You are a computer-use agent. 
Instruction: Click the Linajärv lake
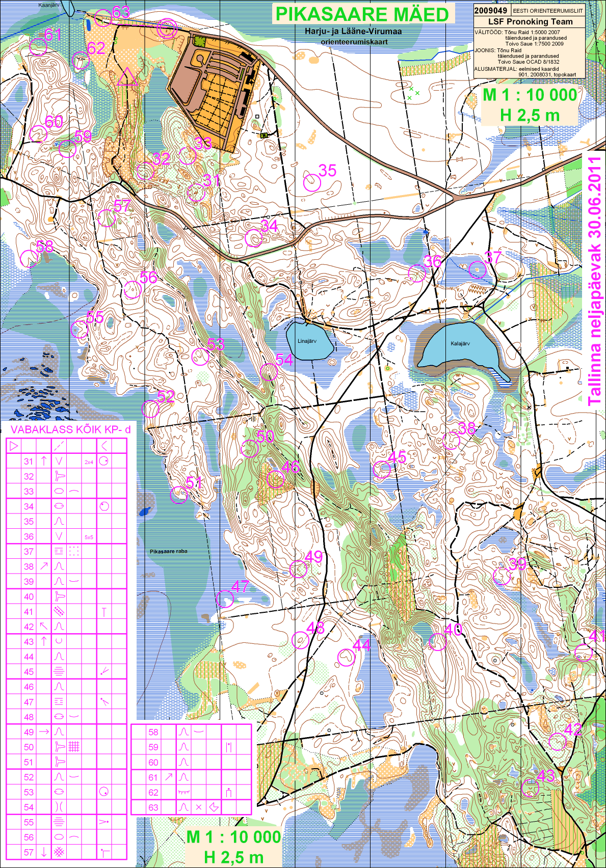308,341
